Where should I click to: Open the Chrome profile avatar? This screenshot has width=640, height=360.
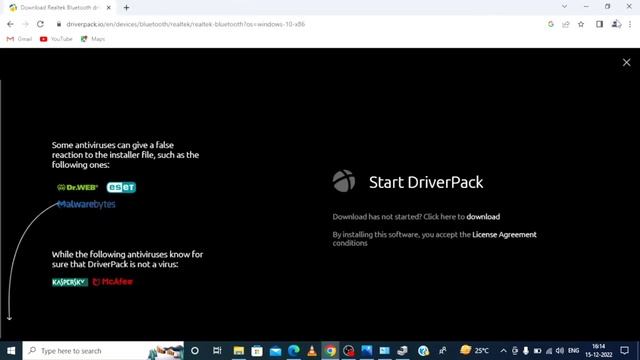[x=616, y=24]
